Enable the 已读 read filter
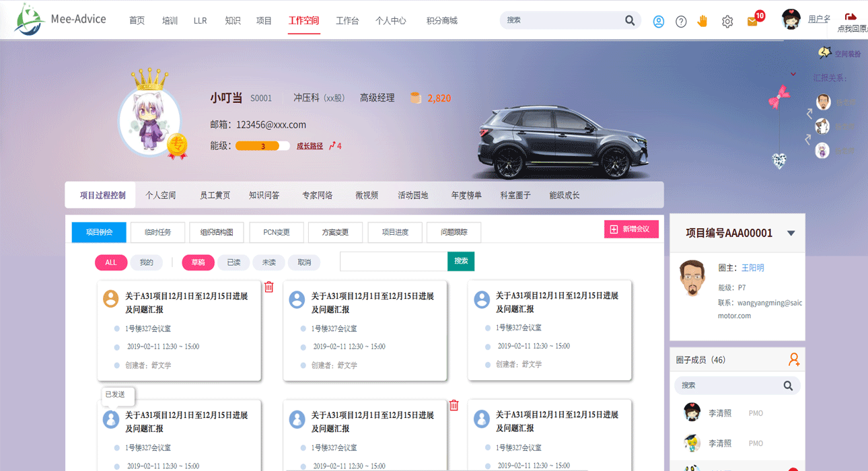The image size is (868, 471). [233, 262]
